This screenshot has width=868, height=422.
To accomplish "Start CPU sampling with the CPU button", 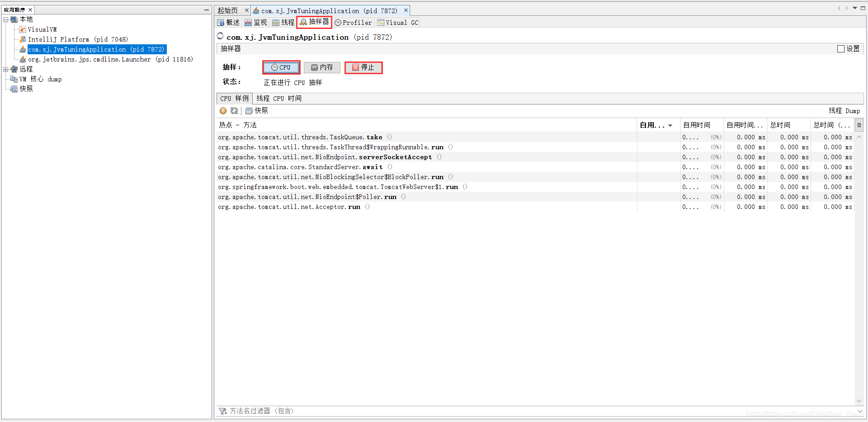I will pos(281,67).
